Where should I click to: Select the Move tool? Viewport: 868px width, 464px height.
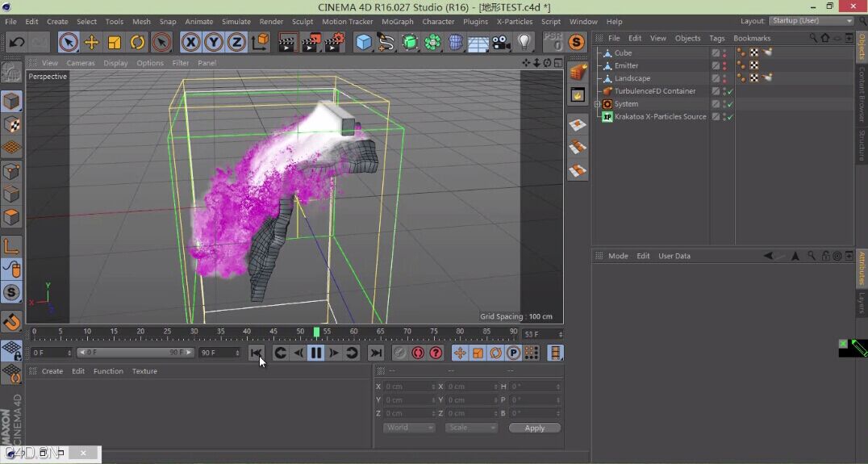91,42
